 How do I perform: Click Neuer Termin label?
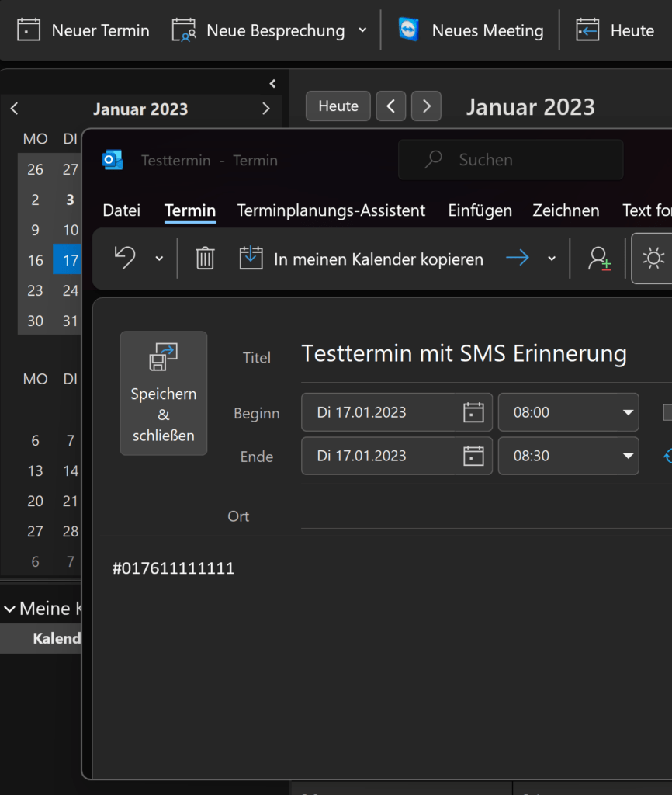(x=100, y=30)
